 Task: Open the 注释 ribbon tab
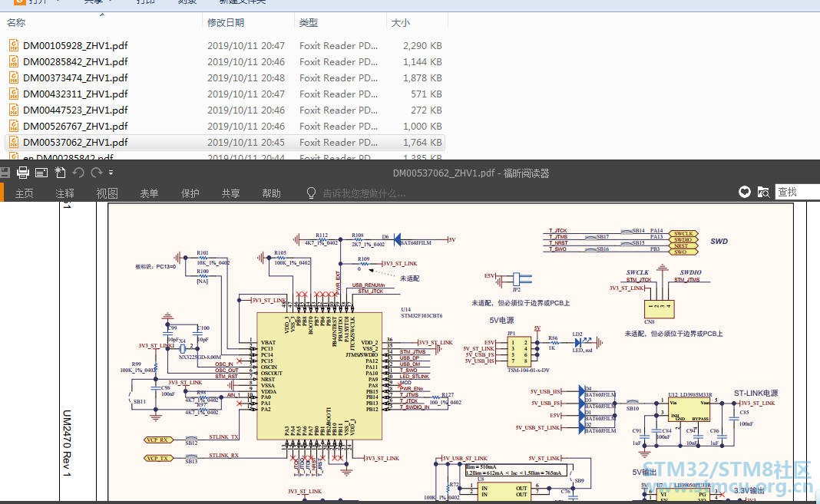tap(64, 193)
